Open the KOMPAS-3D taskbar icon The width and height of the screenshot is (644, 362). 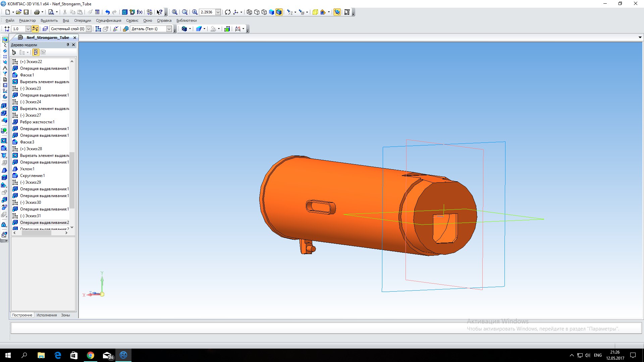(123, 355)
